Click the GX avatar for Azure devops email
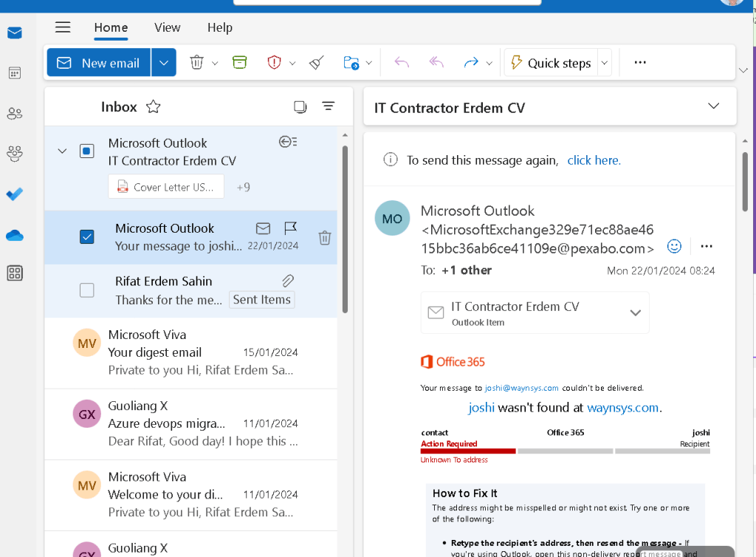The image size is (756, 557). click(x=87, y=414)
